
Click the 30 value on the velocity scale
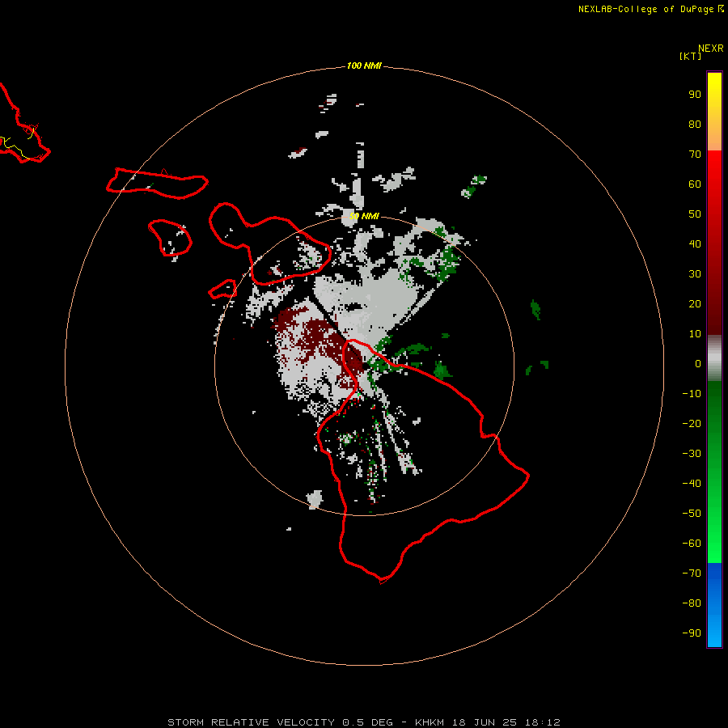pos(695,274)
